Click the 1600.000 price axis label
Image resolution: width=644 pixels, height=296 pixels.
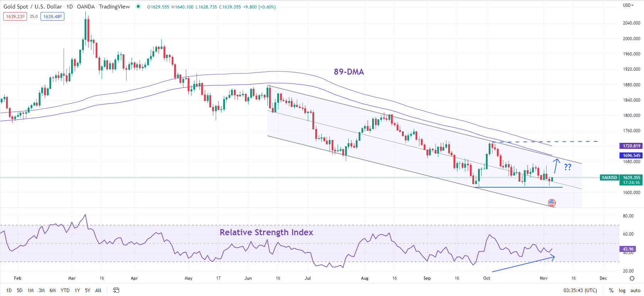[x=632, y=192]
